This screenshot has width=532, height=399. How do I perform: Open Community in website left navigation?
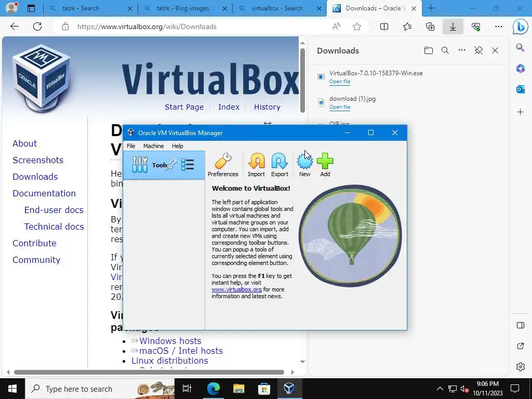click(36, 260)
